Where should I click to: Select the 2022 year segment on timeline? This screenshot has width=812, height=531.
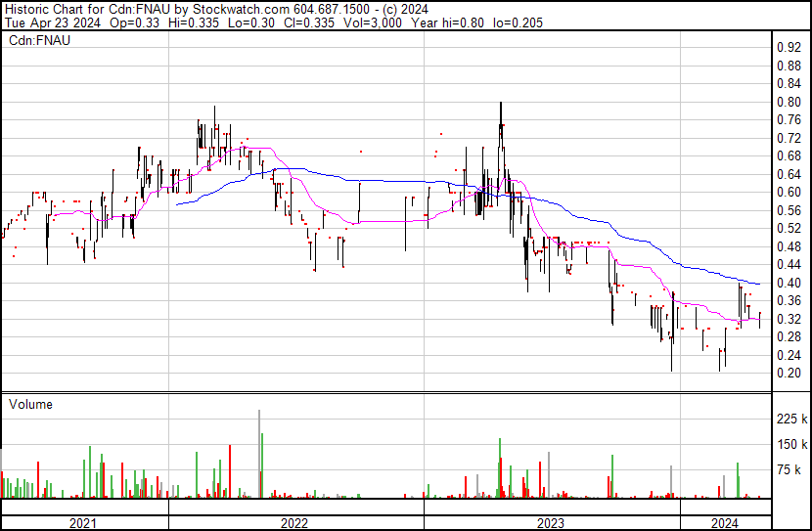[296, 523]
